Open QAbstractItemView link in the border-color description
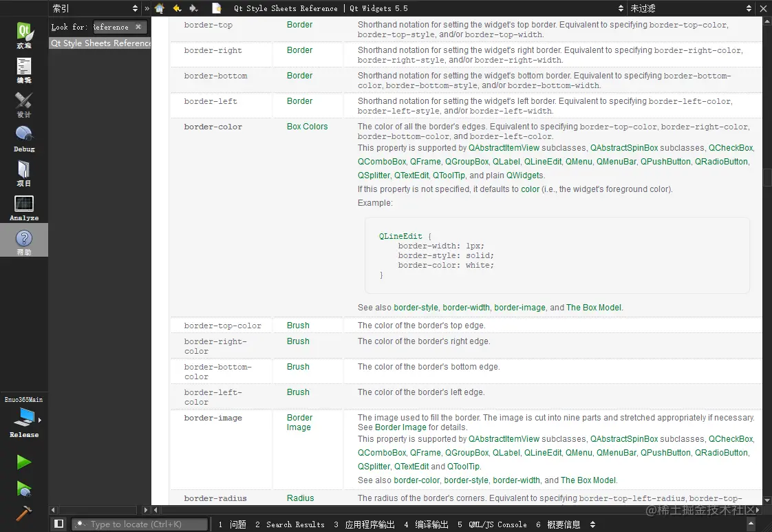Screen dimensions: 772x532 coord(504,148)
